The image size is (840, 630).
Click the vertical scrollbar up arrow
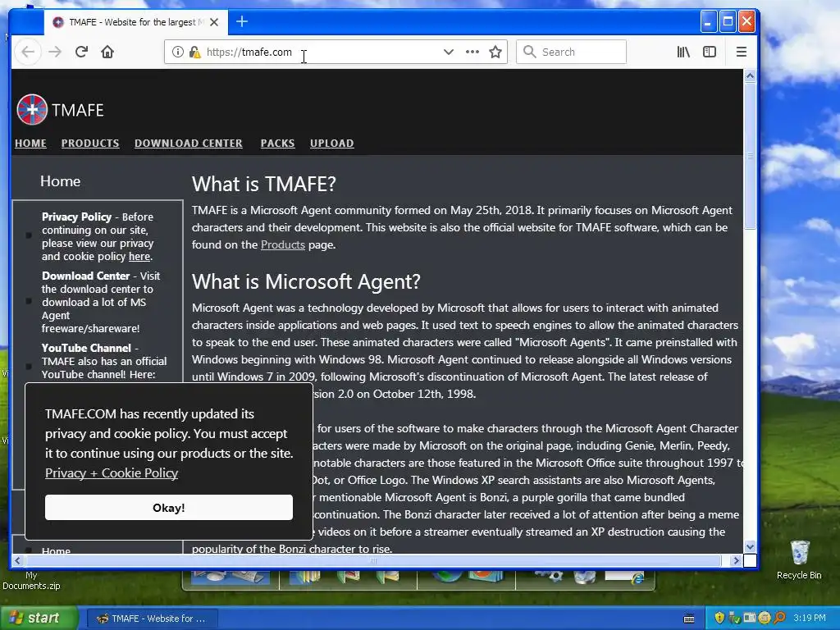(750, 75)
